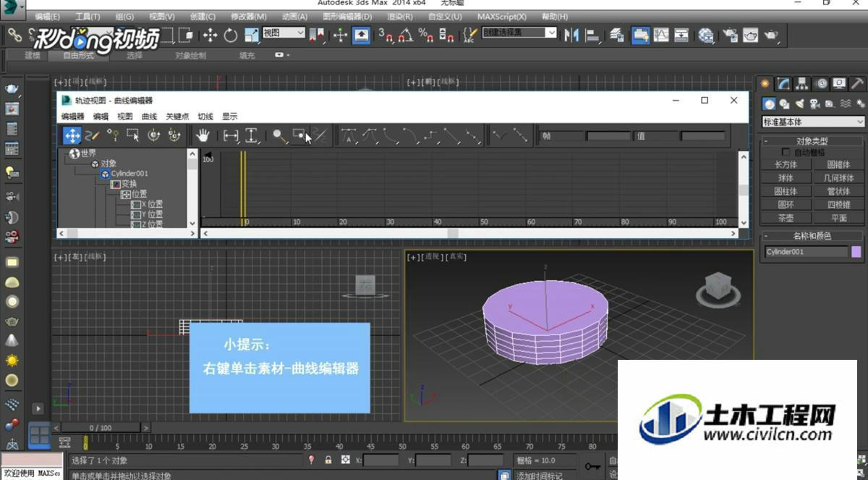Image resolution: width=868 pixels, height=480 pixels.
Task: Click the 管状体 button
Action: [838, 191]
